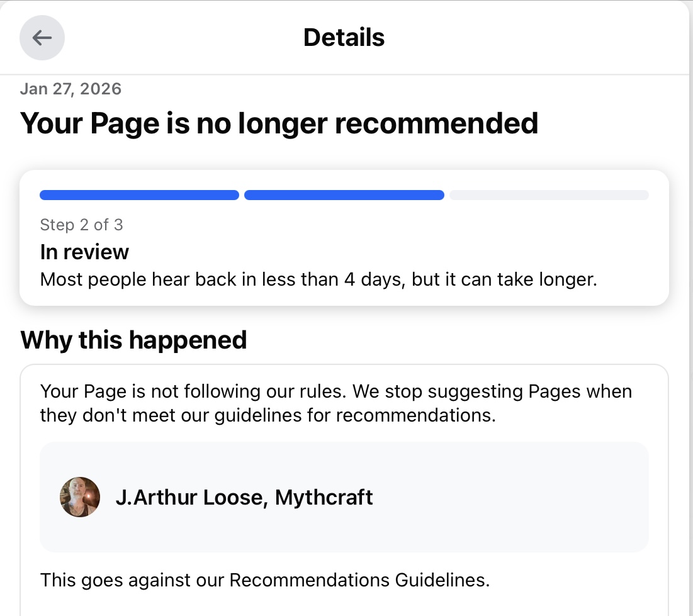Click the "Your Page is not following our rules" paragraph
This screenshot has height=616, width=693.
(x=336, y=403)
